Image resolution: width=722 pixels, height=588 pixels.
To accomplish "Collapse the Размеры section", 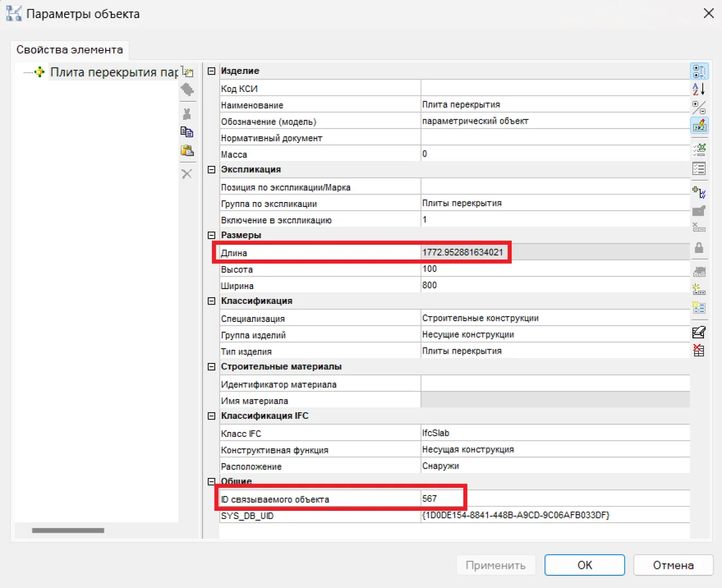I will [x=211, y=235].
